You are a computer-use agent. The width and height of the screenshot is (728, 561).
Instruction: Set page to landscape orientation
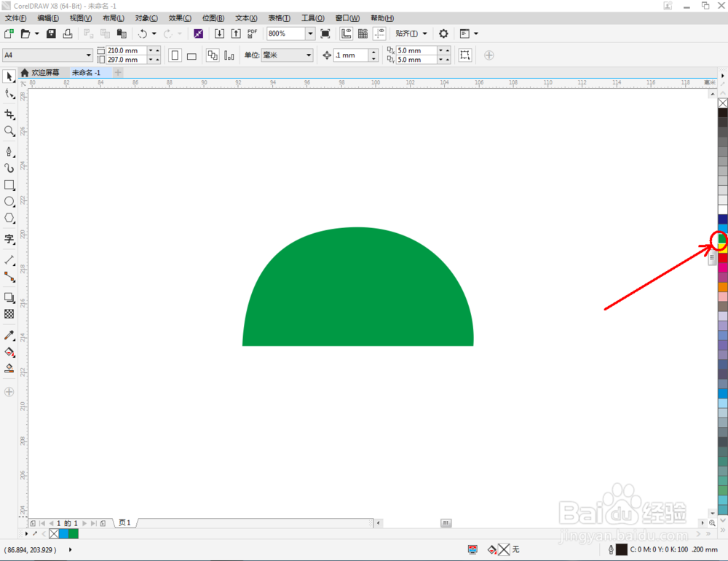pyautogui.click(x=191, y=55)
